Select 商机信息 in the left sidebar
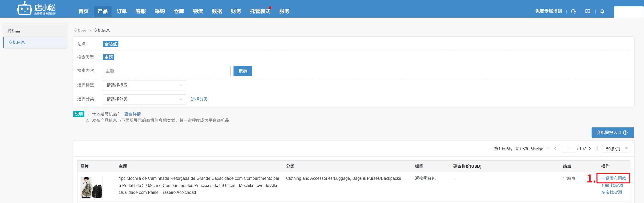Screen dimensions: 644x203 (17, 42)
